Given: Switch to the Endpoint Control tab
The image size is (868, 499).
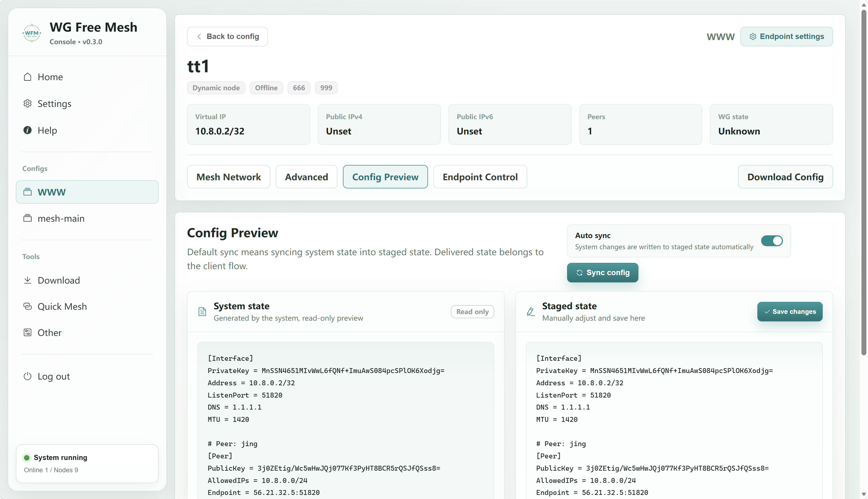Looking at the screenshot, I should 480,177.
